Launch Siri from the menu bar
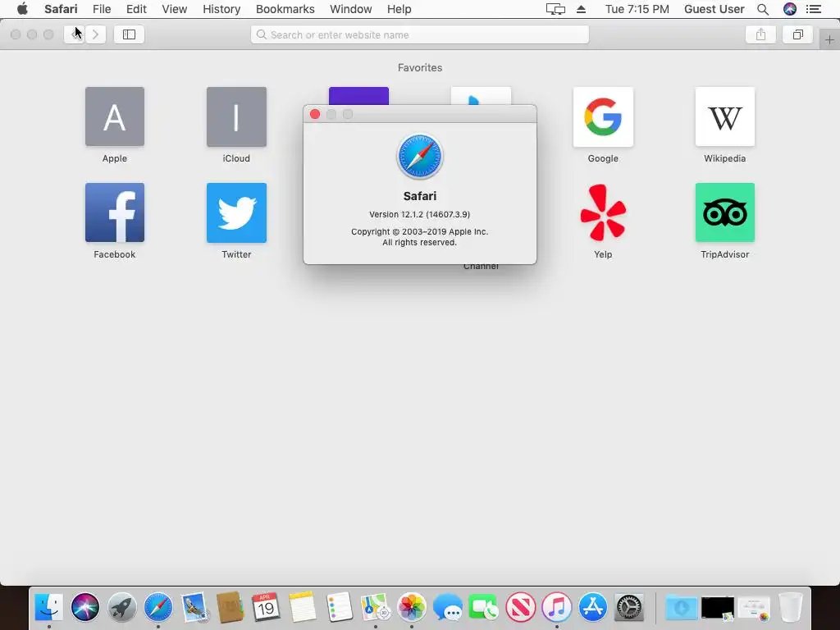The image size is (840, 630). point(790,9)
